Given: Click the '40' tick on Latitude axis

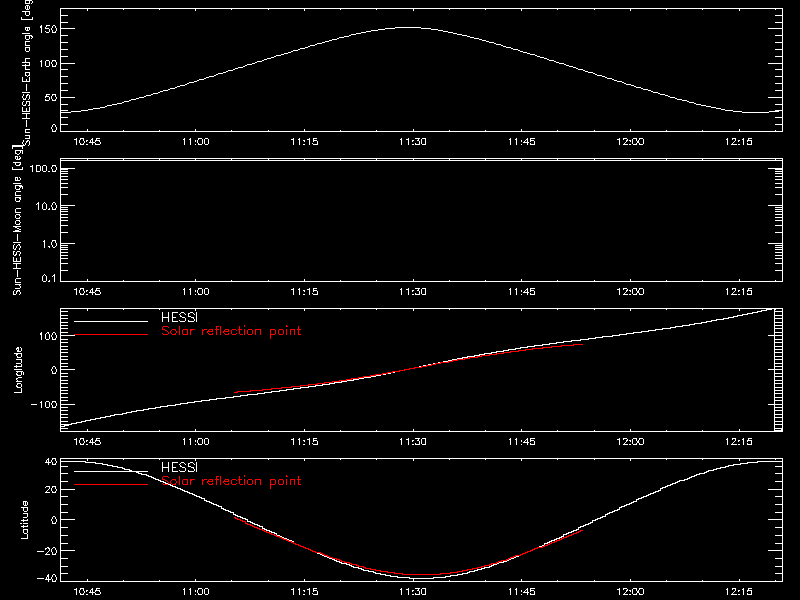Looking at the screenshot, I should [x=51, y=462].
